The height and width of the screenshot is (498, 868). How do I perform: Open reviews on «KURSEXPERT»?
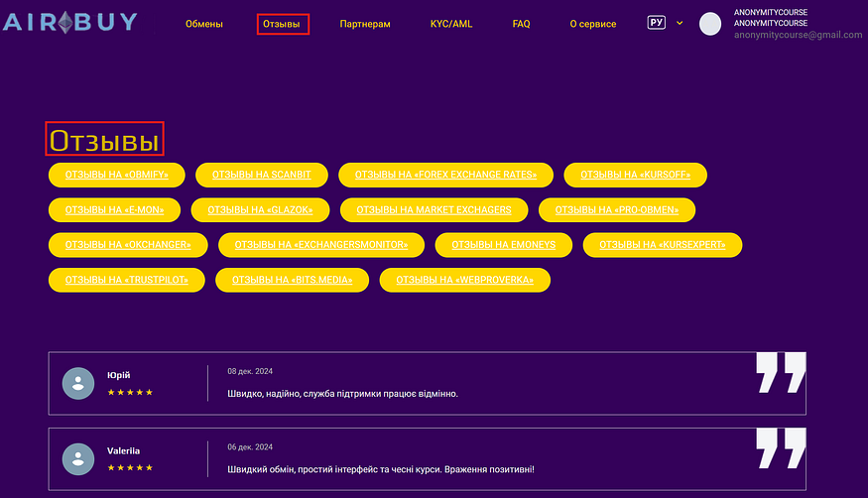663,245
